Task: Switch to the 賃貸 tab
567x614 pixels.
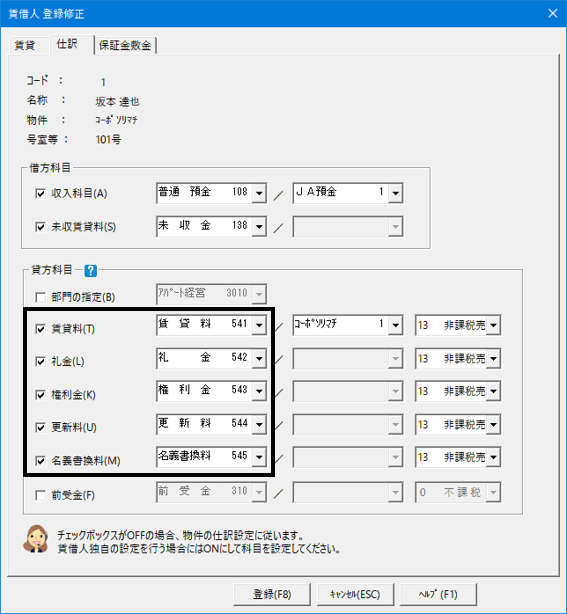Action: (x=25, y=45)
